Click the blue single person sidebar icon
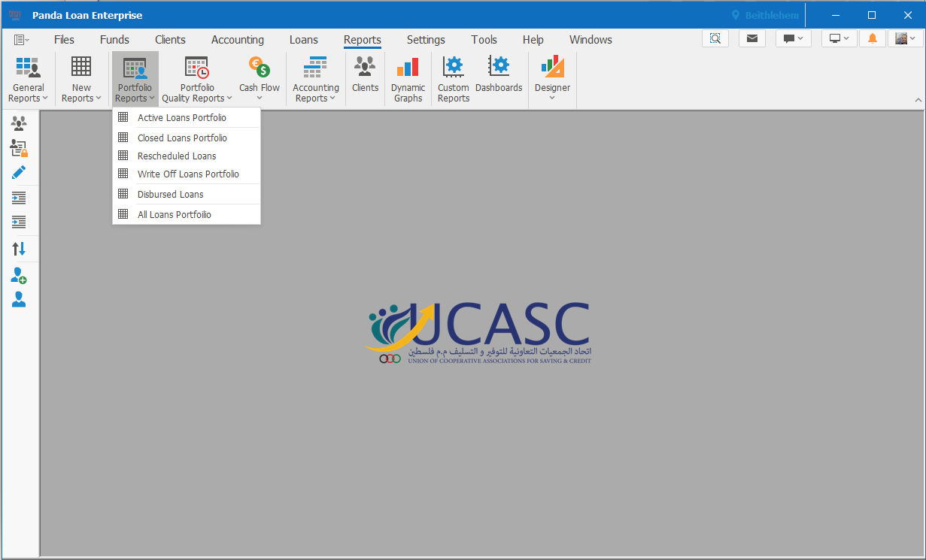Image resolution: width=926 pixels, height=560 pixels. tap(19, 300)
